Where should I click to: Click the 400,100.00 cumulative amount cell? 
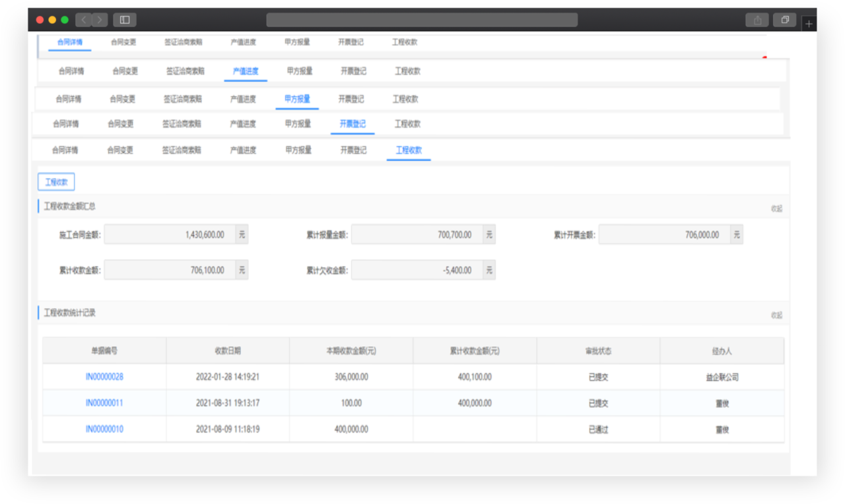tap(475, 377)
